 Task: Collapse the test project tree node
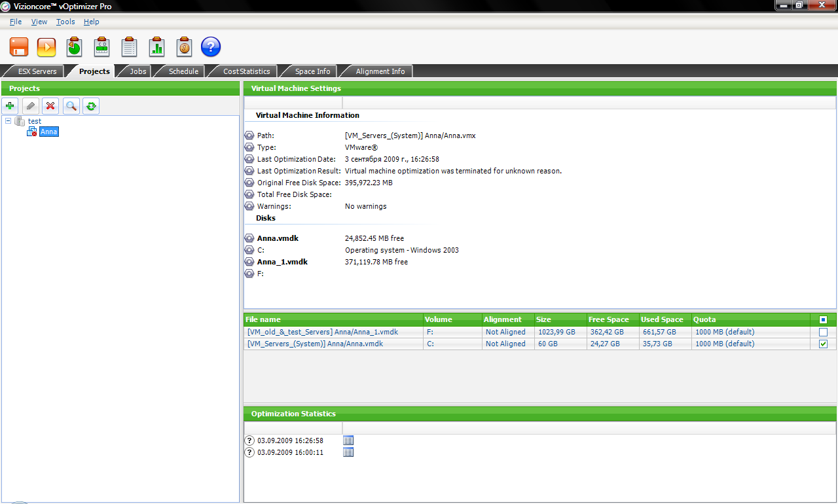[8, 121]
